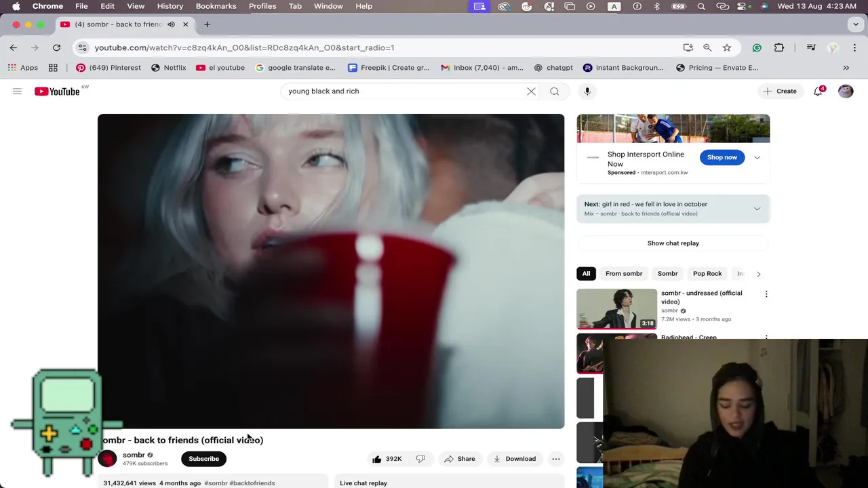Select the Pop Rock filter chip

click(x=707, y=274)
